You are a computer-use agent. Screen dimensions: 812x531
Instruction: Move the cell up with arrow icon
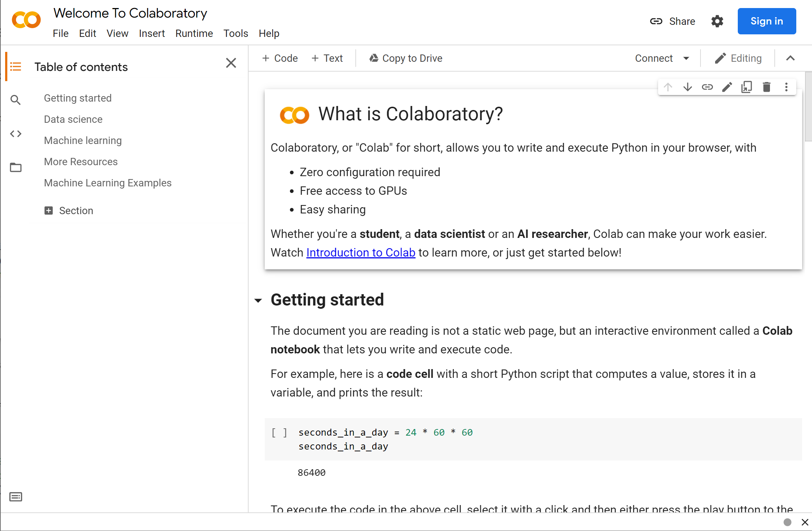(668, 87)
